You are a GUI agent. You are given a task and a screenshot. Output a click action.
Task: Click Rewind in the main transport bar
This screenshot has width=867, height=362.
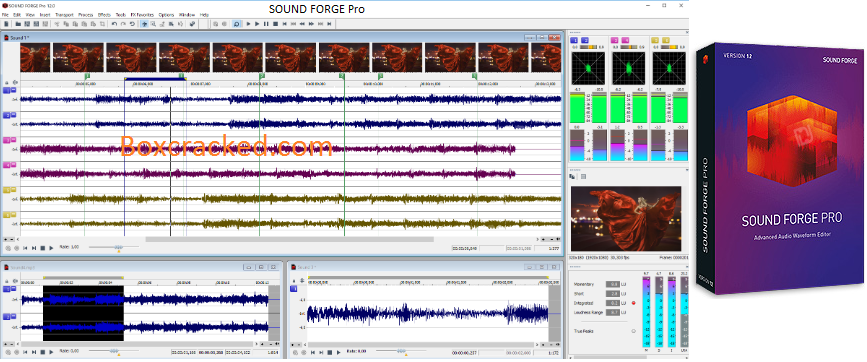302,24
